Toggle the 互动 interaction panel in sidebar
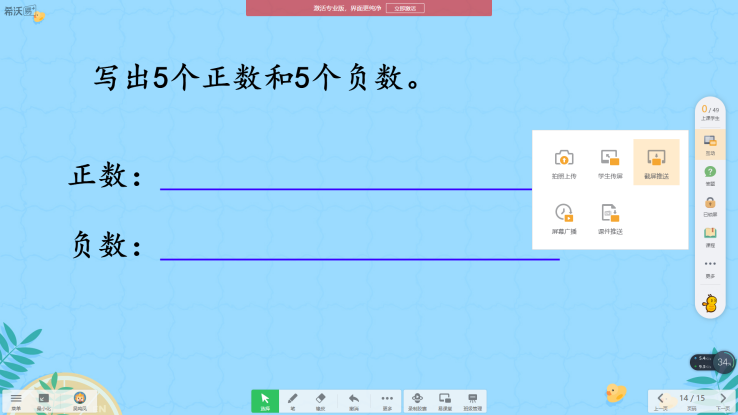The image size is (738, 415). [710, 144]
